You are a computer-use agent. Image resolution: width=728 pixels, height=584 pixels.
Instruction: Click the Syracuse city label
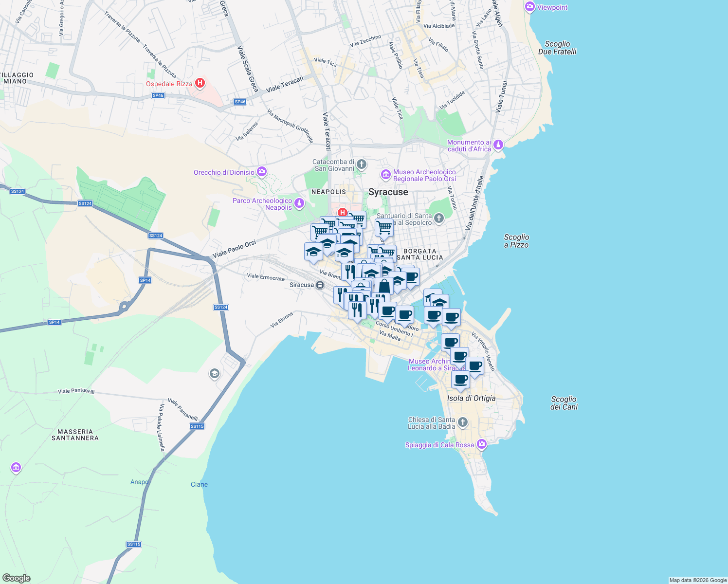tap(389, 192)
